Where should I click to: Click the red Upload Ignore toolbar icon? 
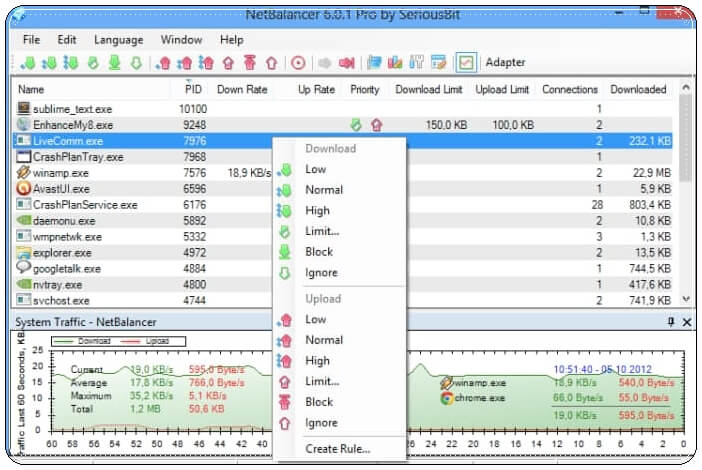(x=271, y=63)
